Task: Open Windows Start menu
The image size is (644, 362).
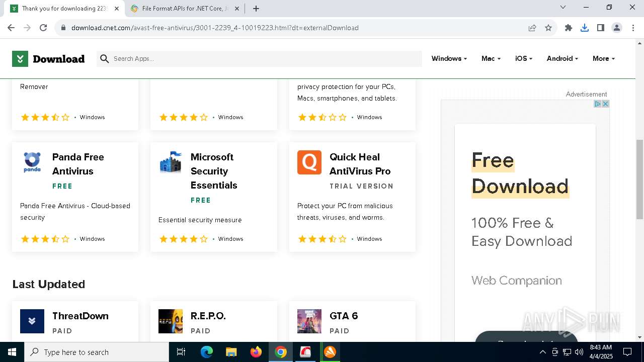Action: [12, 352]
